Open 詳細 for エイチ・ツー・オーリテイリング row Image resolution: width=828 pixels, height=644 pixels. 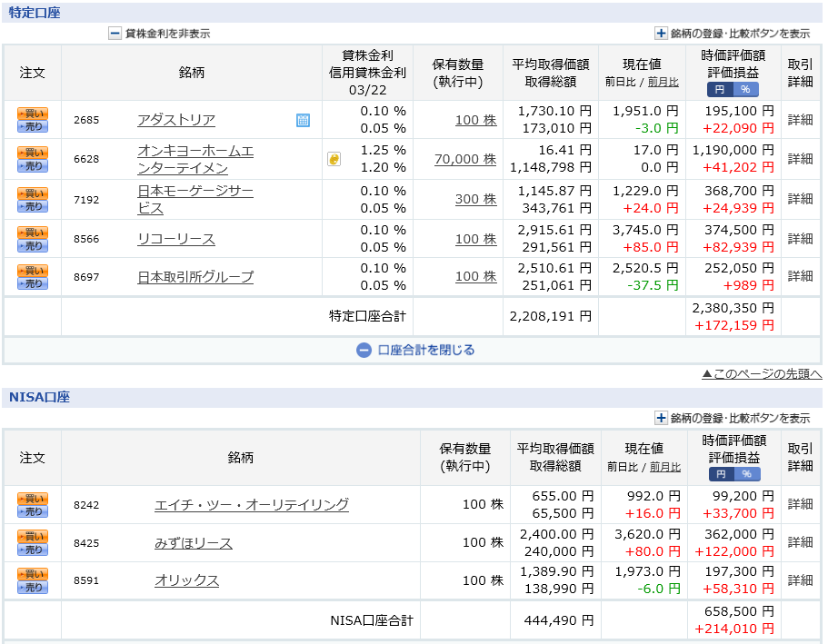click(800, 504)
